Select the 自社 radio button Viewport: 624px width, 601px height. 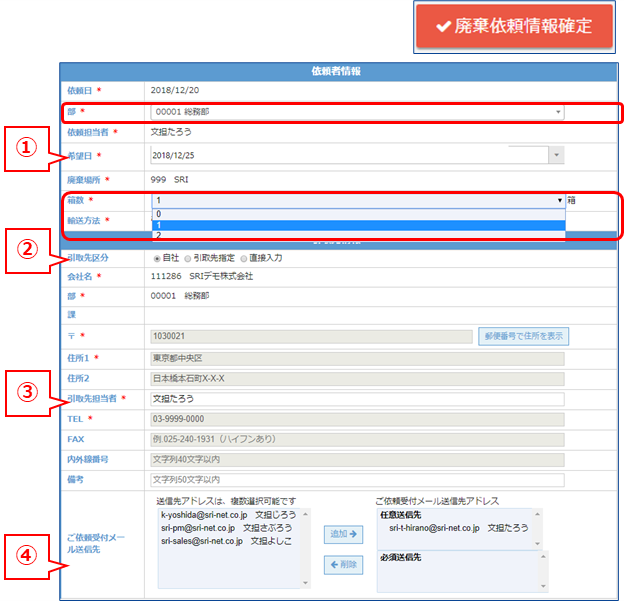click(x=155, y=258)
